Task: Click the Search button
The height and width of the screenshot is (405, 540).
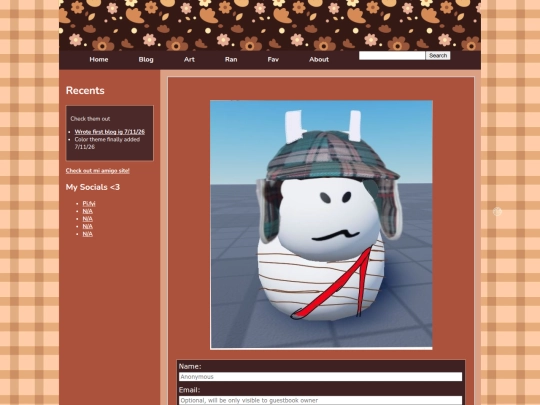Action: coord(438,55)
